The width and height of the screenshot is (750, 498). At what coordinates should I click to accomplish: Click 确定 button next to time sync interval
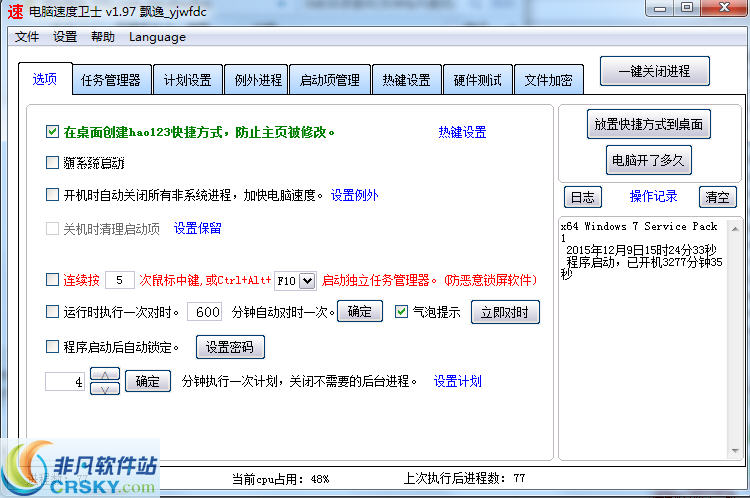point(360,311)
